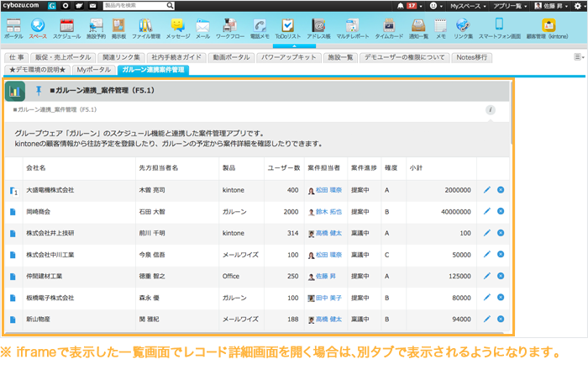Open the メッセージ icon
Screen dimensions: 588x365
click(x=177, y=27)
